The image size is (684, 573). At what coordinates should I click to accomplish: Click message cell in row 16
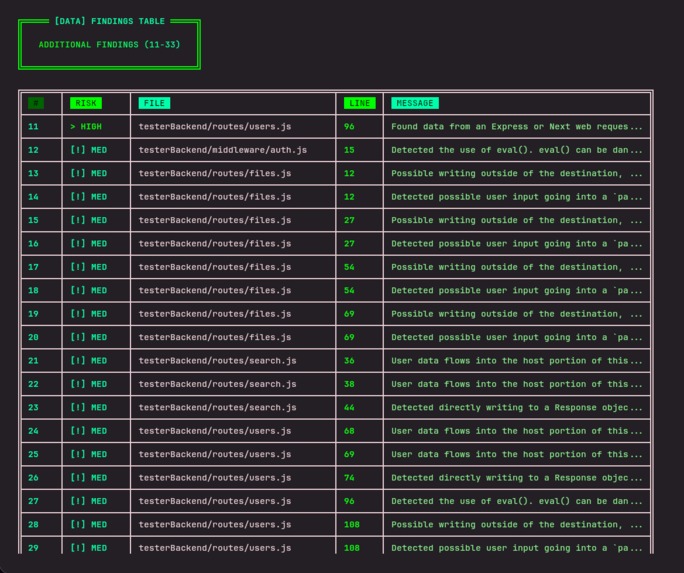coord(516,243)
